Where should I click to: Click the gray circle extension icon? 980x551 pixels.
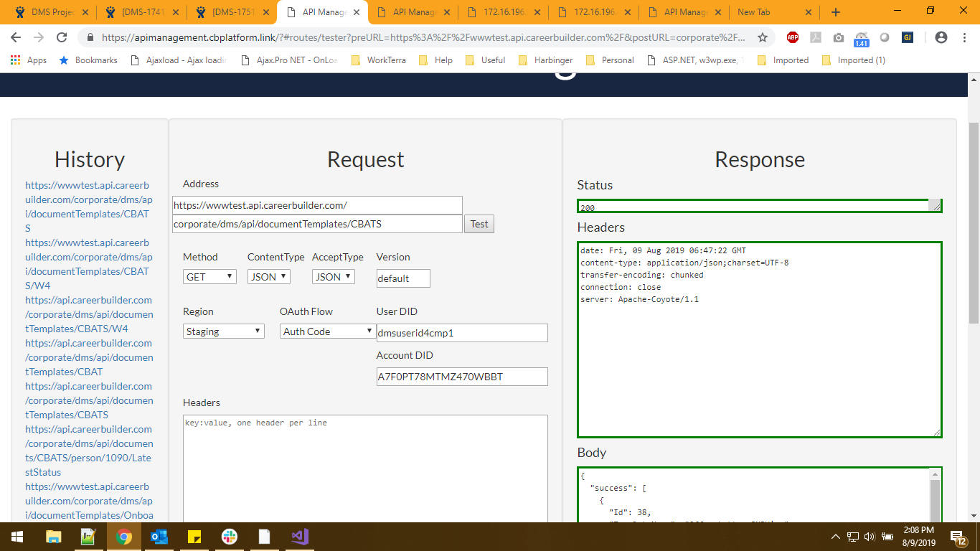pos(885,37)
